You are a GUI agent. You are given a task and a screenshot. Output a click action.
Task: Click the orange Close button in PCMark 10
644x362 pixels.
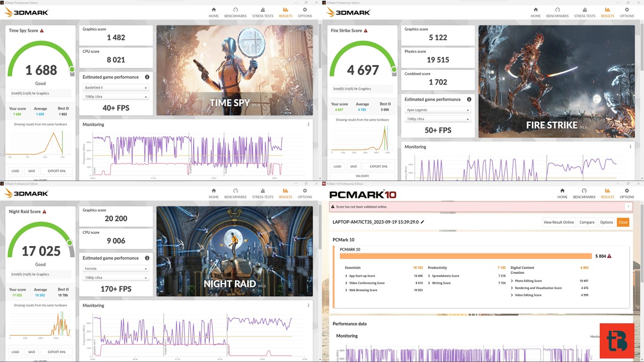pyautogui.click(x=623, y=222)
